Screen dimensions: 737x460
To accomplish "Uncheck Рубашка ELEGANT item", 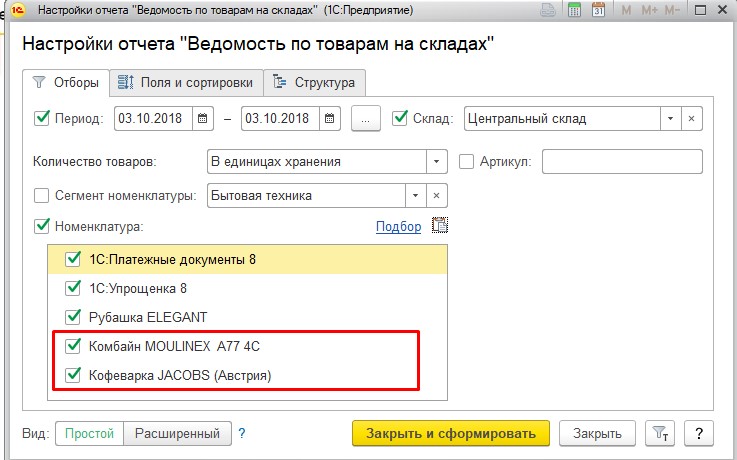I will (x=73, y=317).
